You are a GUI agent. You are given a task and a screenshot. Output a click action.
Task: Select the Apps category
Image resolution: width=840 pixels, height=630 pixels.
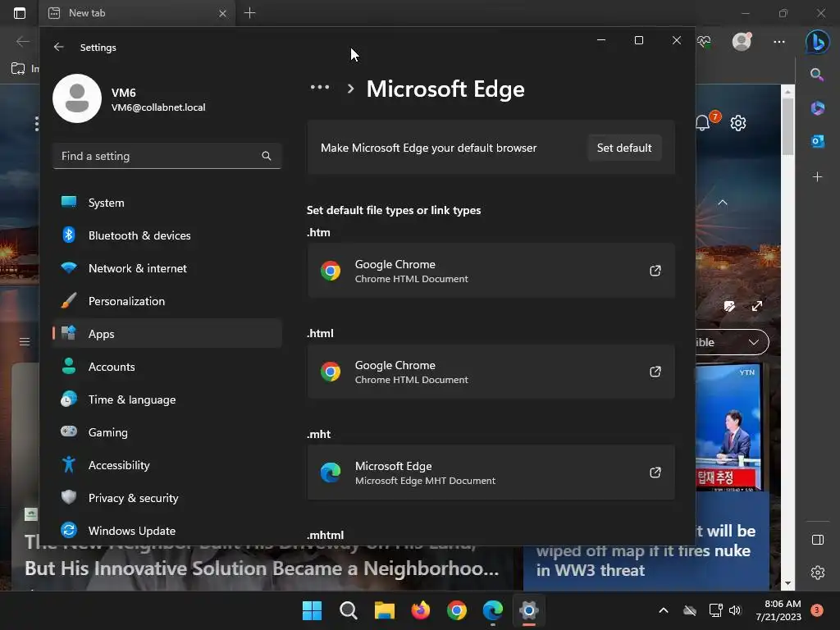point(167,334)
